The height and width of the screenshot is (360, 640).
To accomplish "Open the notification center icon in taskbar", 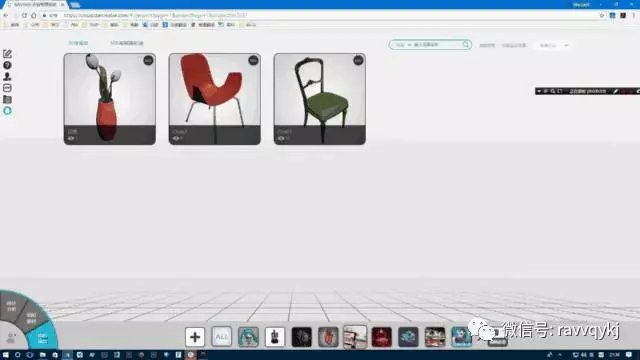I will click(x=629, y=355).
